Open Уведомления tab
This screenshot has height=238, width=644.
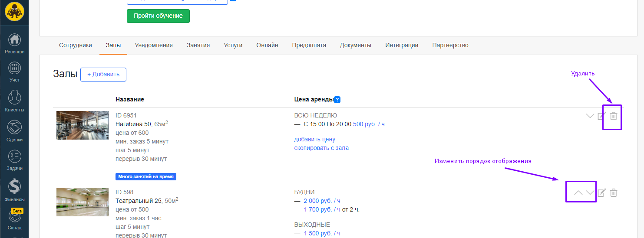[x=154, y=45]
